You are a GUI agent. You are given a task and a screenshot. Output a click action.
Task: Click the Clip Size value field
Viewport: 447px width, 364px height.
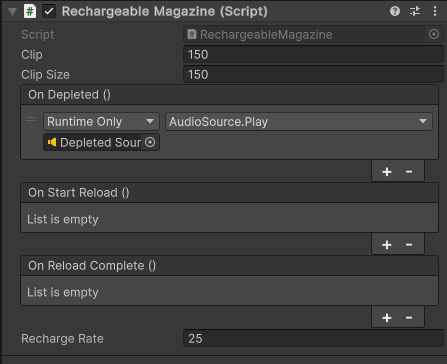pos(313,74)
